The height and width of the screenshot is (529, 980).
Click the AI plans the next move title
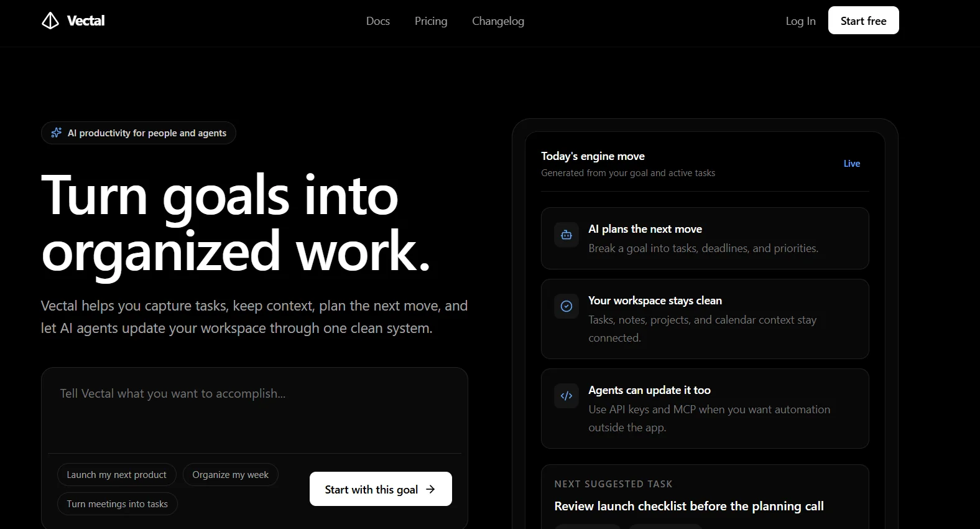[x=645, y=229]
